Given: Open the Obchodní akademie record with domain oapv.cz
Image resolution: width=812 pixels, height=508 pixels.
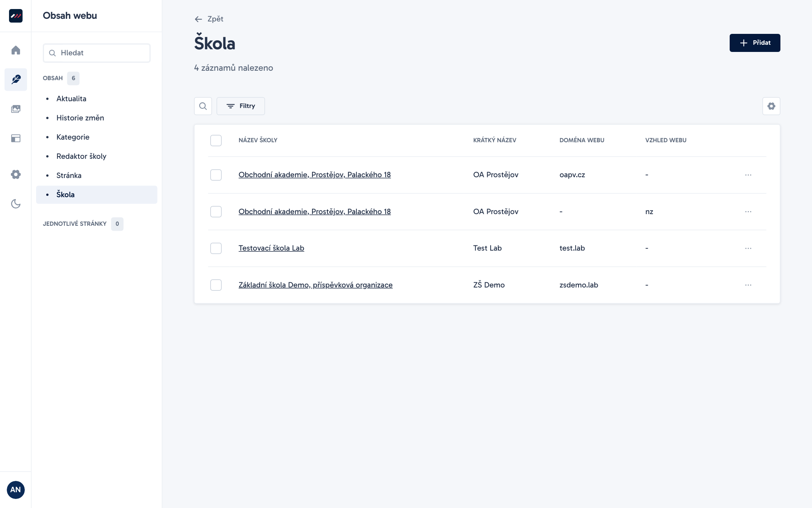Looking at the screenshot, I should click(x=315, y=175).
